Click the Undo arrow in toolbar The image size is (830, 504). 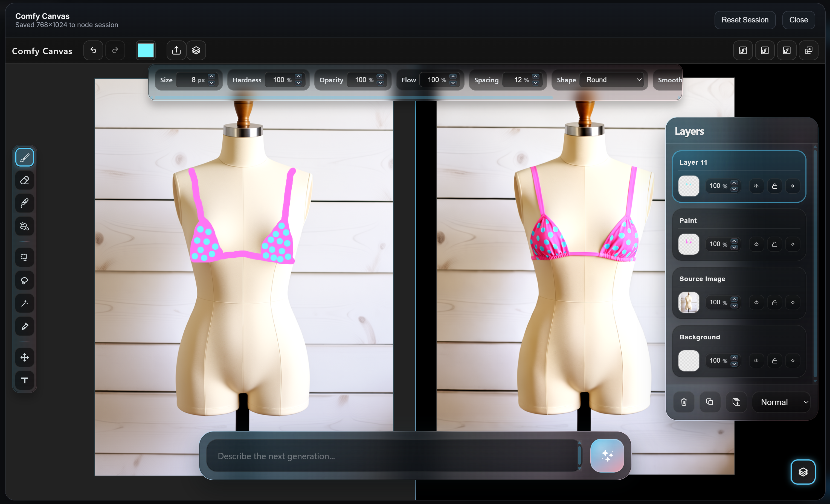click(93, 51)
